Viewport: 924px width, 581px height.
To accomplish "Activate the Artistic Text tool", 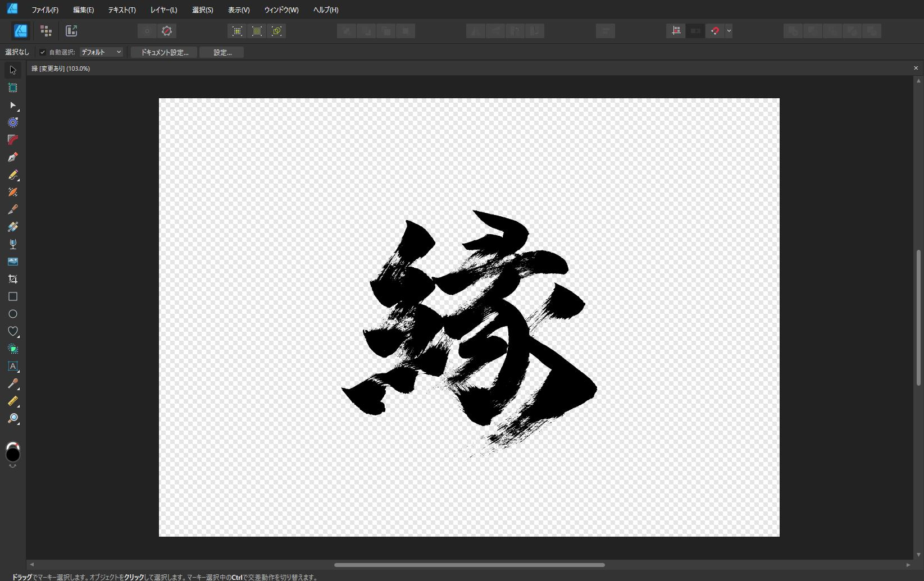I will click(x=13, y=366).
